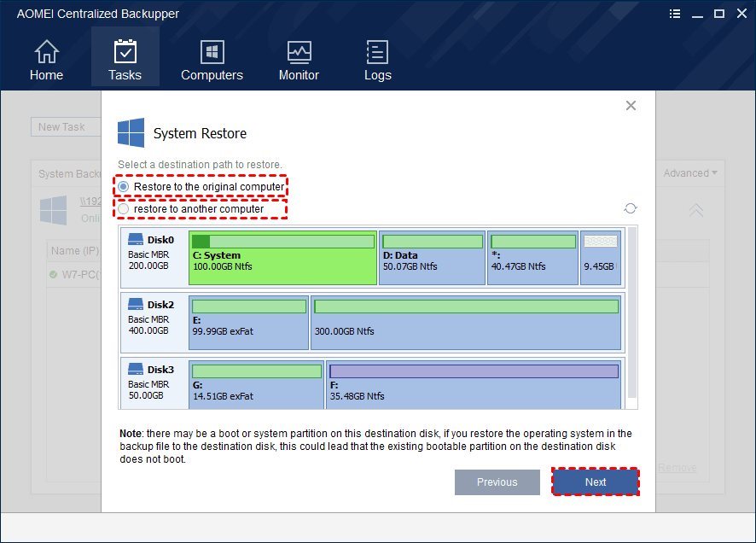
Task: Click the W7-PC computer row in background
Action: point(75,275)
